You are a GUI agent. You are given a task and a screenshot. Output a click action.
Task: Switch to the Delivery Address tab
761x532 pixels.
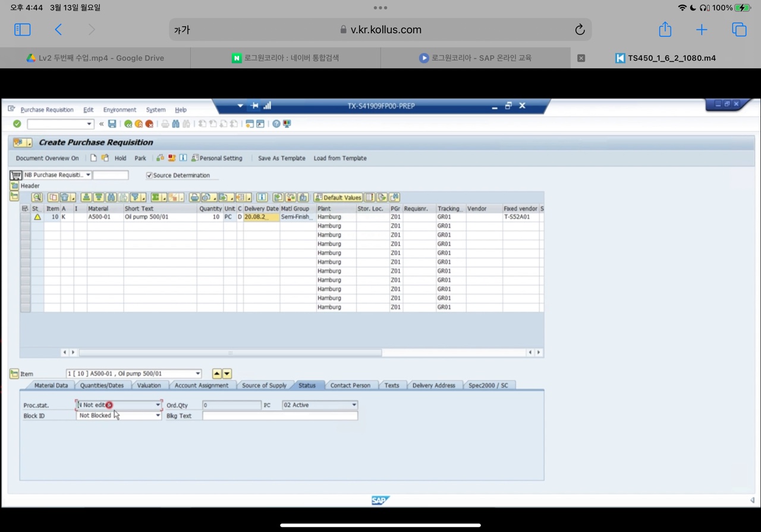(x=434, y=385)
